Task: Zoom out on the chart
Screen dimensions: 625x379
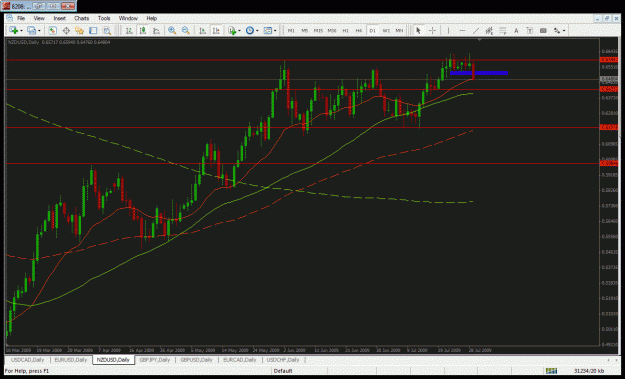Action: click(185, 31)
